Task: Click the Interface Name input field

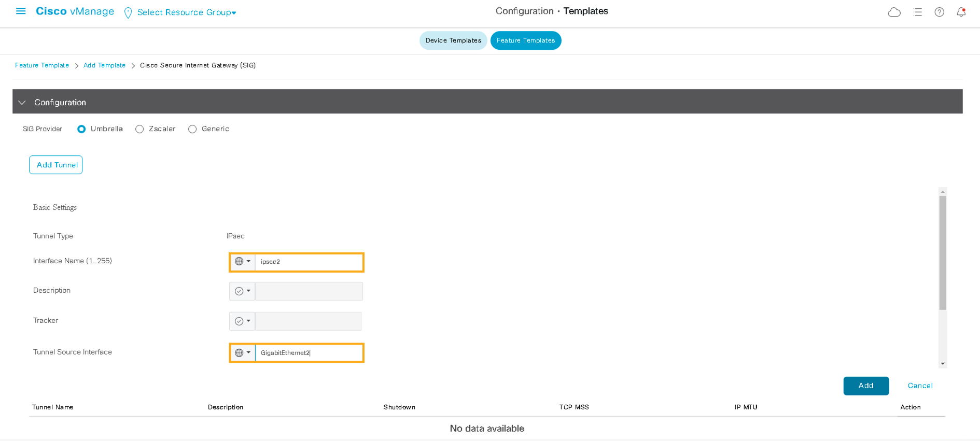Action: (309, 262)
